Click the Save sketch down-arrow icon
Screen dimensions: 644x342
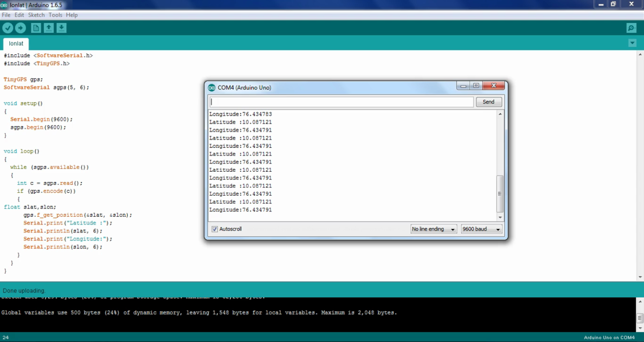(61, 28)
